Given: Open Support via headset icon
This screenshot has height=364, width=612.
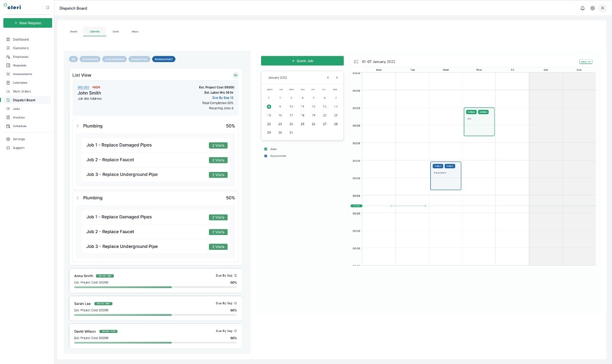Looking at the screenshot, I should [x=8, y=148].
